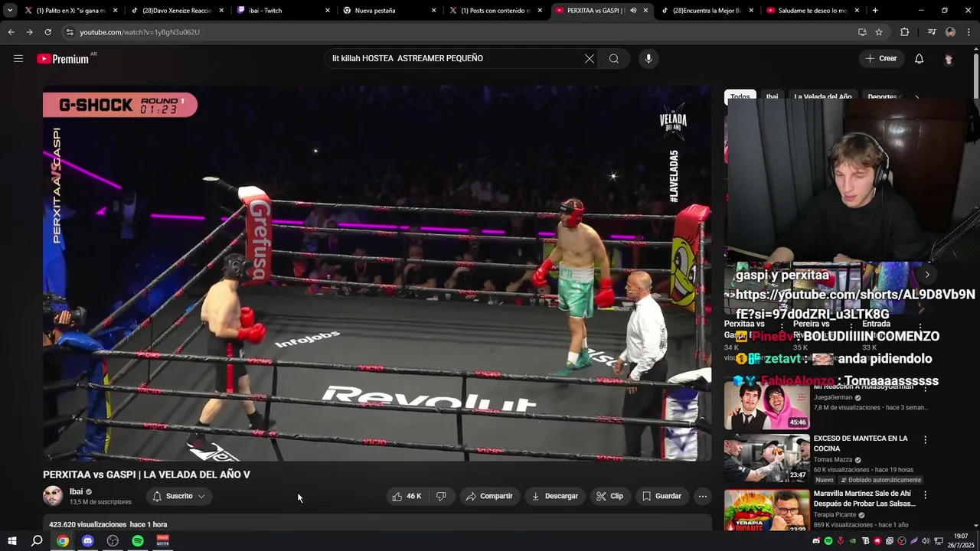Mute the playing tab via speaker icon

pos(633,11)
